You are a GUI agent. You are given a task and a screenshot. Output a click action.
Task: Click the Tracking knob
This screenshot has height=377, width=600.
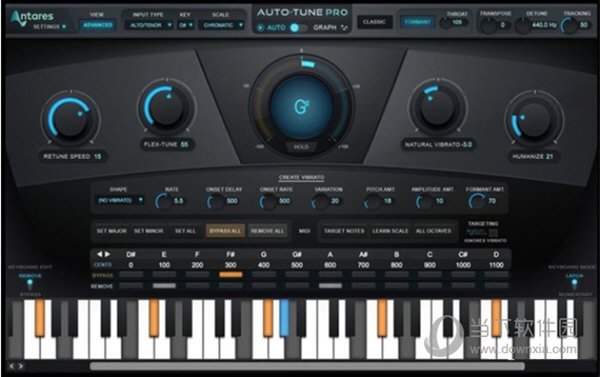[569, 26]
